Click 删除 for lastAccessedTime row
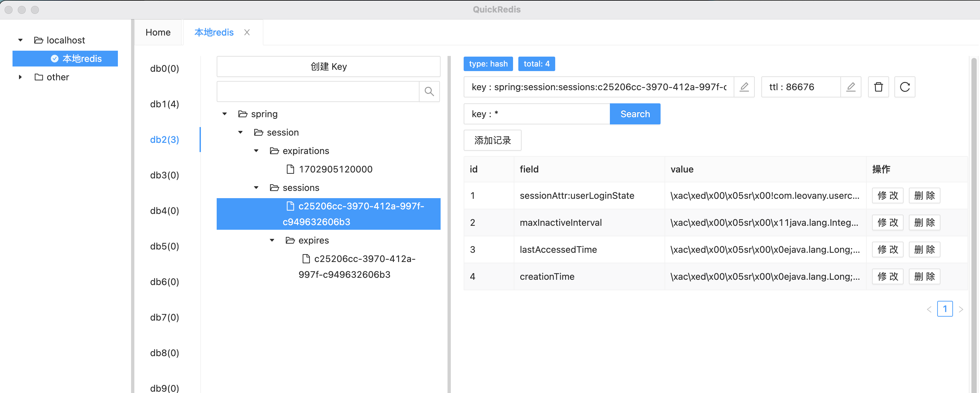 (x=924, y=250)
